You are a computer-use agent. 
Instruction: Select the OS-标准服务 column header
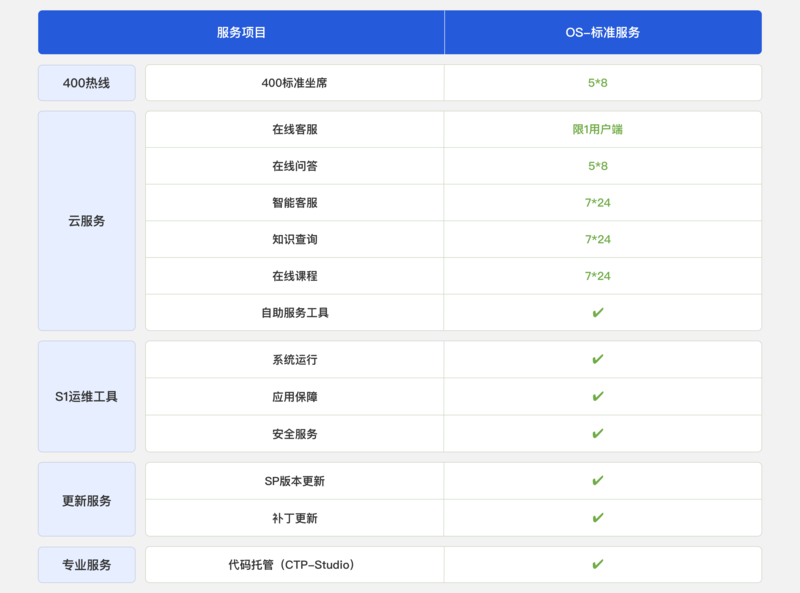pos(602,32)
